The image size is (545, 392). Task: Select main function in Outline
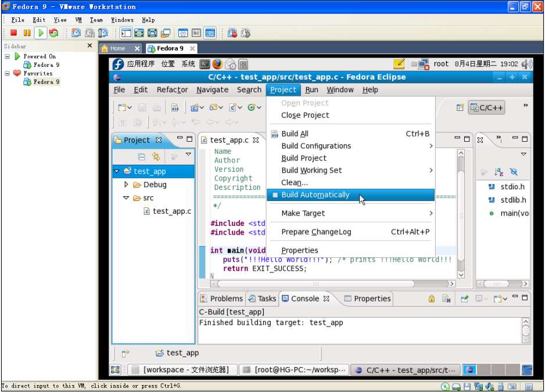(508, 213)
